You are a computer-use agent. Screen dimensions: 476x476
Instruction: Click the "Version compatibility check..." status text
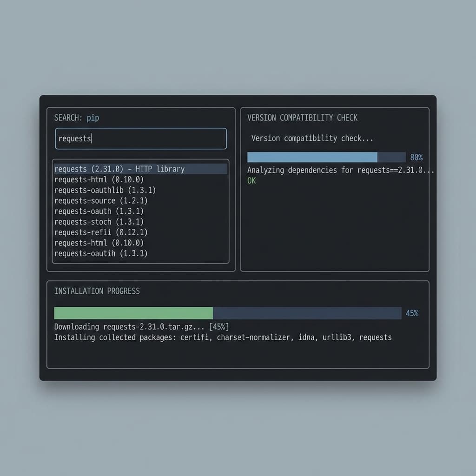click(x=312, y=138)
